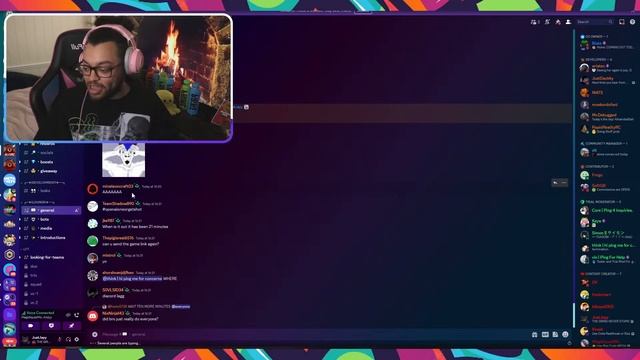The image size is (640, 360).
Task: Expand the arrow beside the introductions channel
Action: pyautogui.click(x=20, y=238)
